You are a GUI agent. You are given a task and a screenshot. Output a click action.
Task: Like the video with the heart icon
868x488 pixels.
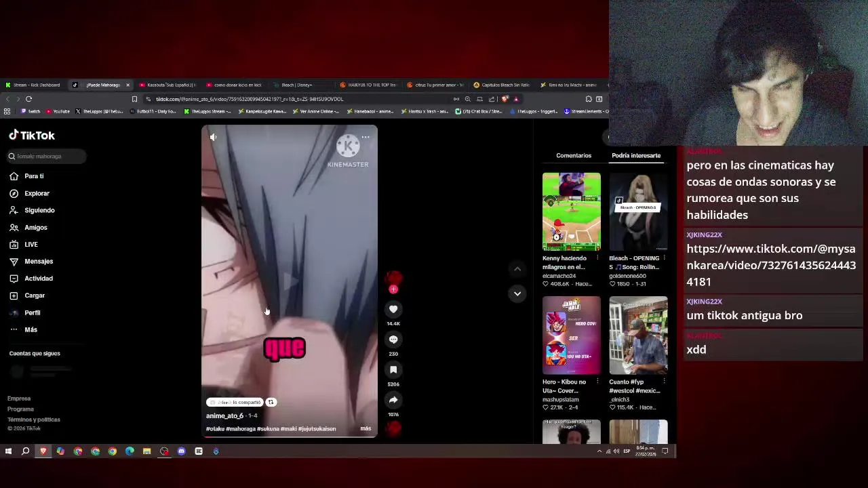point(393,309)
